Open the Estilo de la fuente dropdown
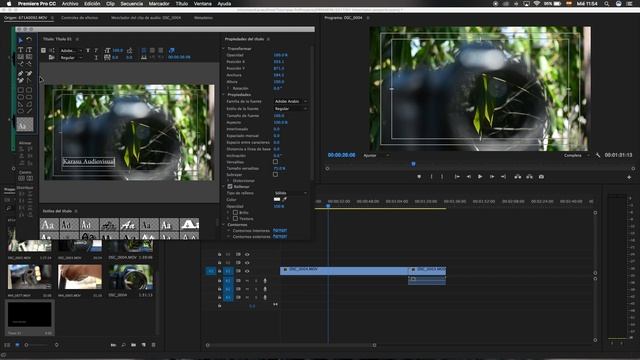 point(291,109)
